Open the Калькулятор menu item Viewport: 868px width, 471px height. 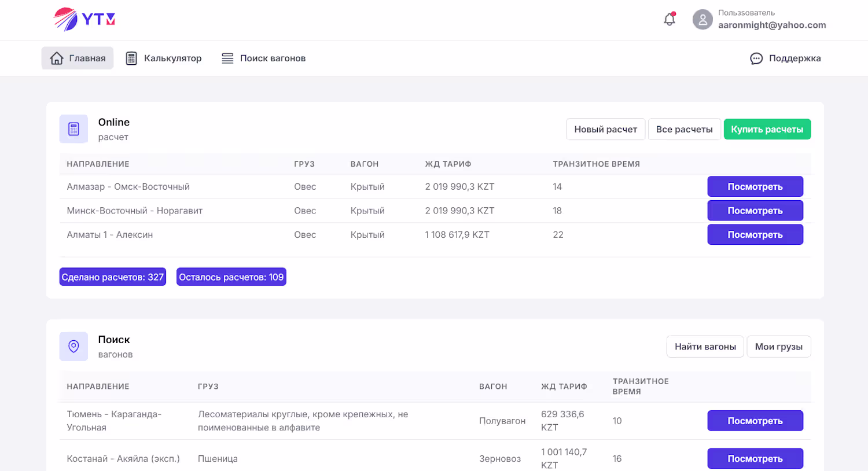(172, 58)
